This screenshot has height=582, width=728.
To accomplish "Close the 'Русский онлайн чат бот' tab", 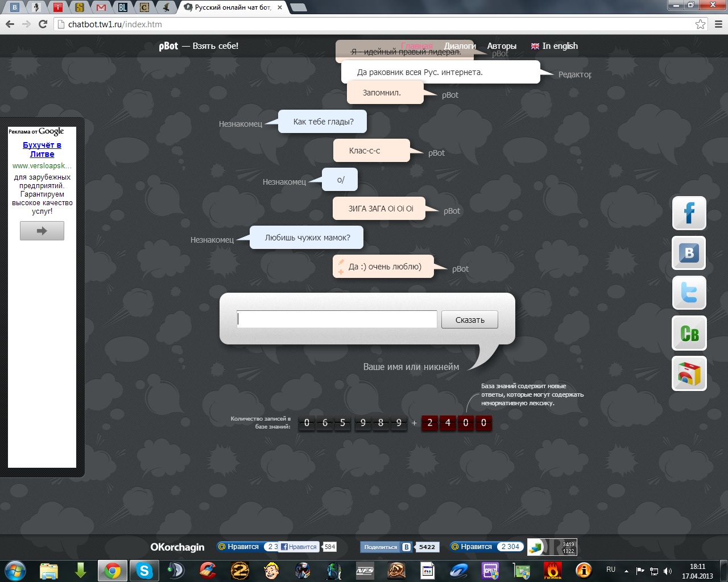I will 280,7.
